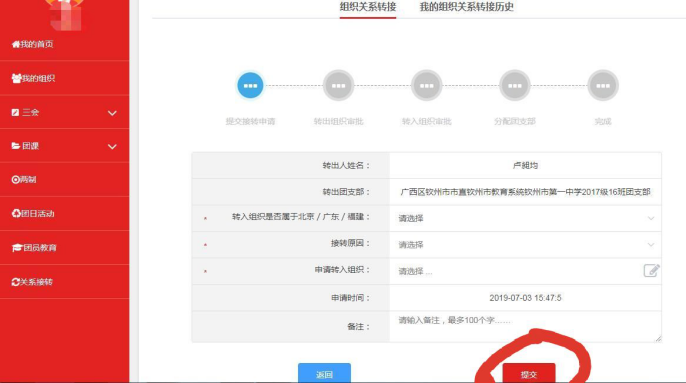Click the 转出人姓名 field label
Screen dimensions: 686x383
346,165
